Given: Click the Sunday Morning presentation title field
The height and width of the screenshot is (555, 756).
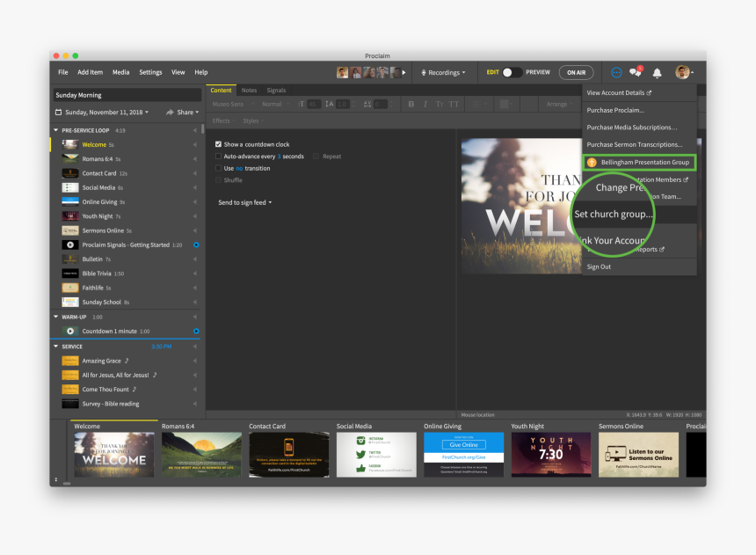Looking at the screenshot, I should 127,95.
